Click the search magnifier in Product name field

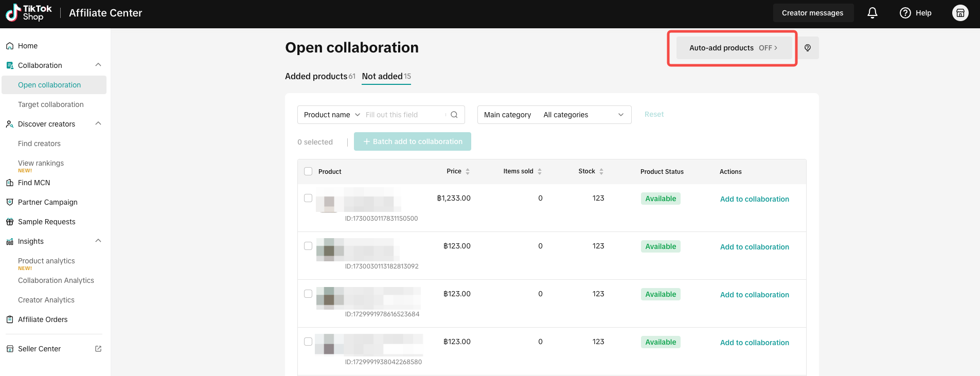click(454, 115)
